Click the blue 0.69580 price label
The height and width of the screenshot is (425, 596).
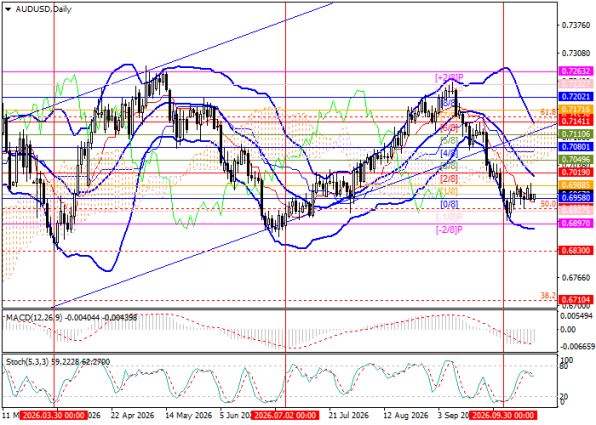tap(576, 198)
